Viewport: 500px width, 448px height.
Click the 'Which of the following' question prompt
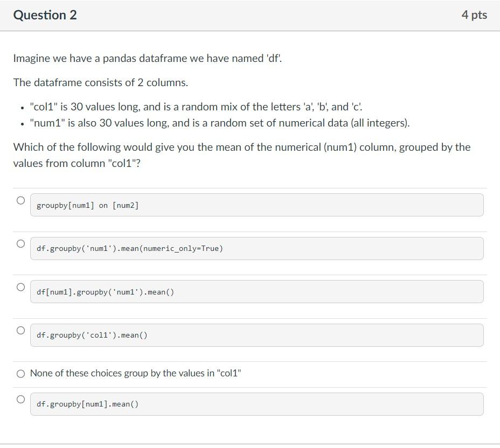pyautogui.click(x=242, y=155)
